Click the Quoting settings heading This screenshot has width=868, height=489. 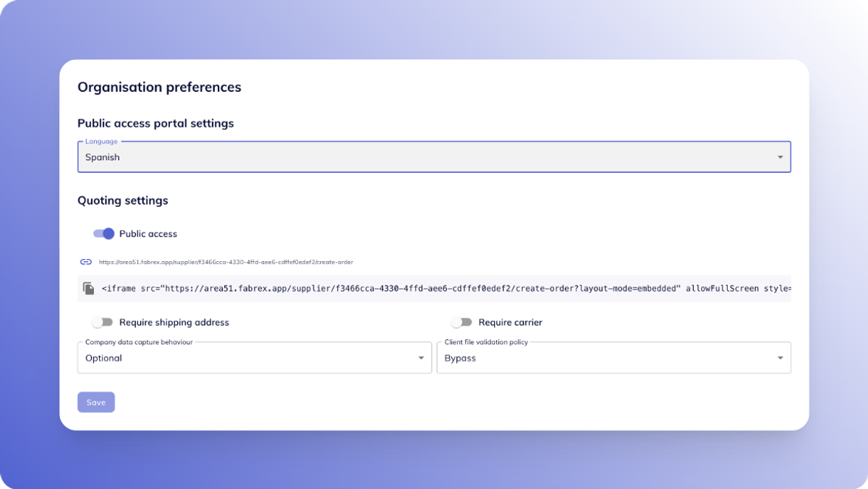[123, 200]
